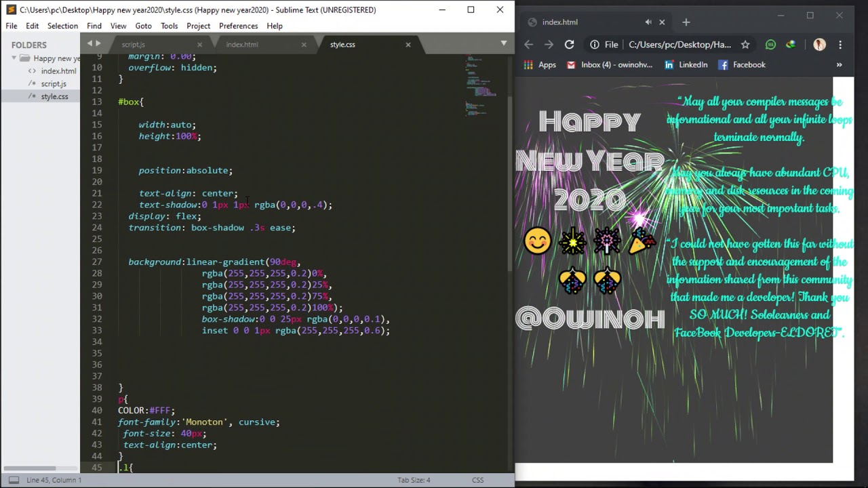Open the tab list dropdown arrow
This screenshot has height=488, width=868.
pyautogui.click(x=503, y=43)
